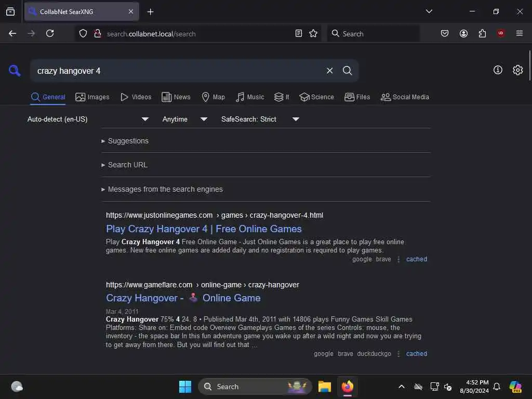Submit search with magnifier button
This screenshot has height=399, width=532.
pyautogui.click(x=347, y=71)
